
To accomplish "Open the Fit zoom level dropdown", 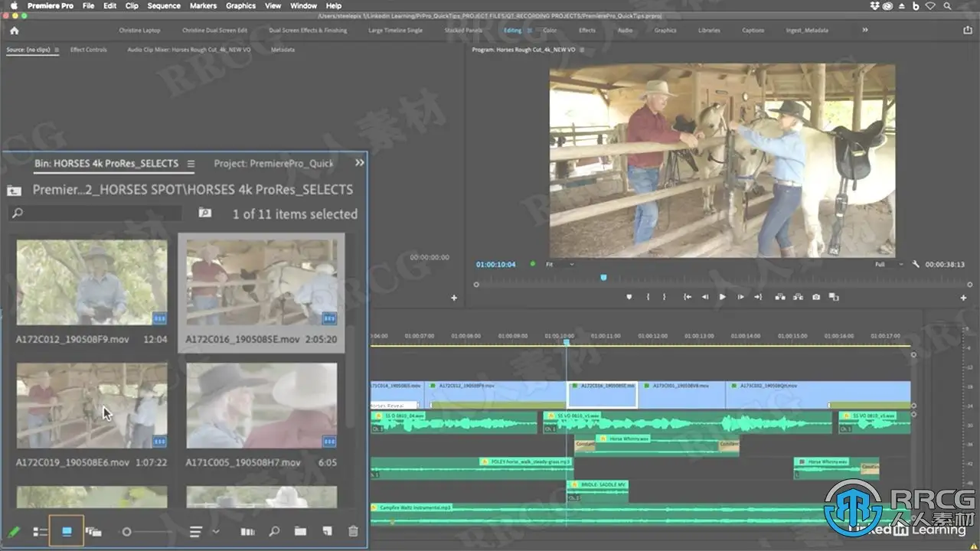I will point(560,264).
